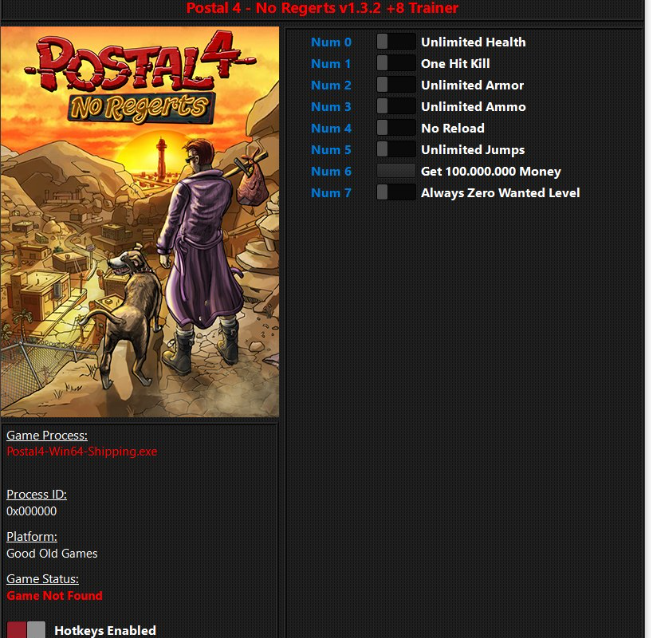Click the One Hit Kill label text

click(x=455, y=64)
